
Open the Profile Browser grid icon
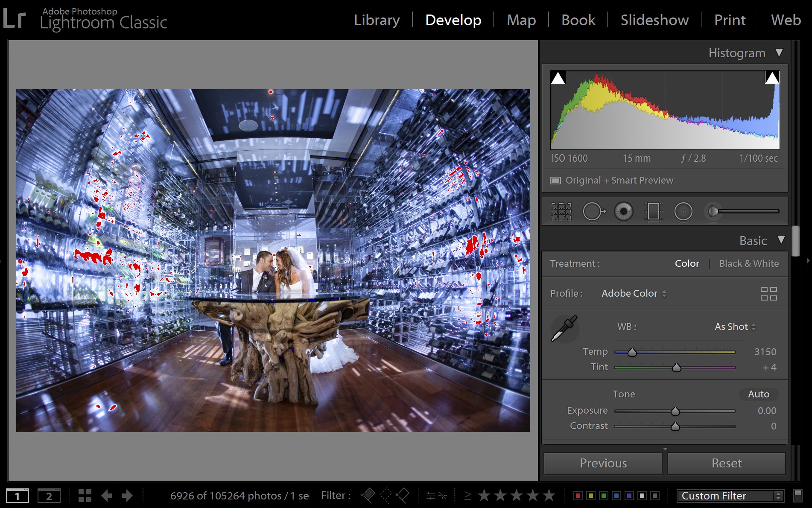click(x=769, y=293)
